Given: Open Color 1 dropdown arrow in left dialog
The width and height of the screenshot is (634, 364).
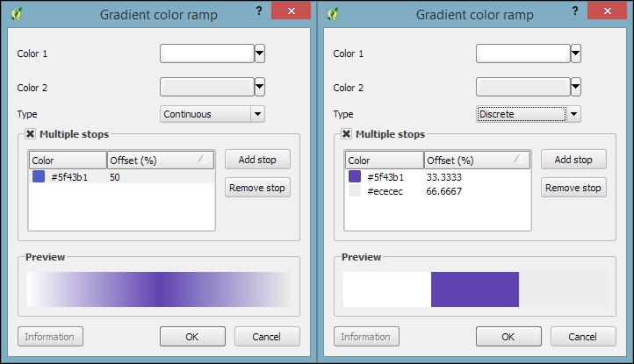Looking at the screenshot, I should pos(260,54).
